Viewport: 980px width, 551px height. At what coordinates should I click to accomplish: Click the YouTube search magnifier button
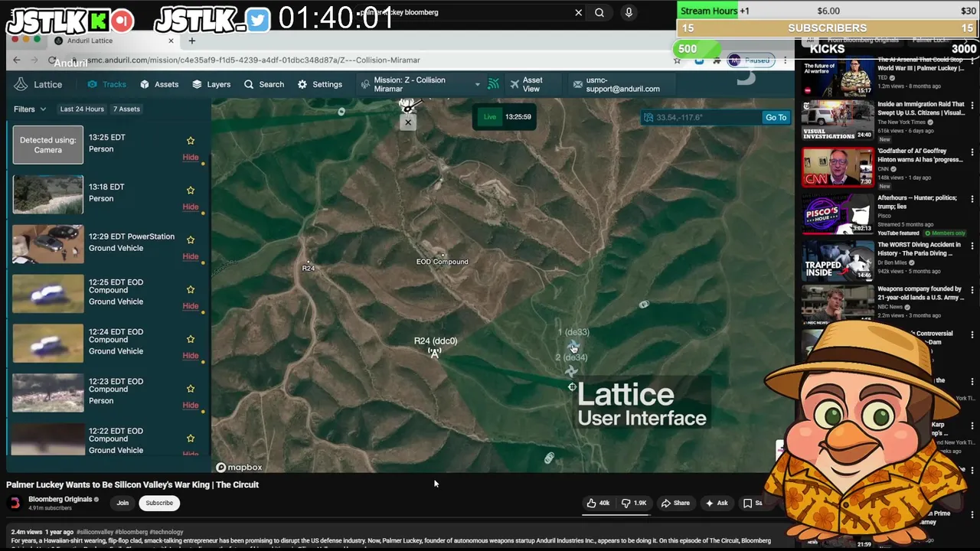click(x=599, y=12)
